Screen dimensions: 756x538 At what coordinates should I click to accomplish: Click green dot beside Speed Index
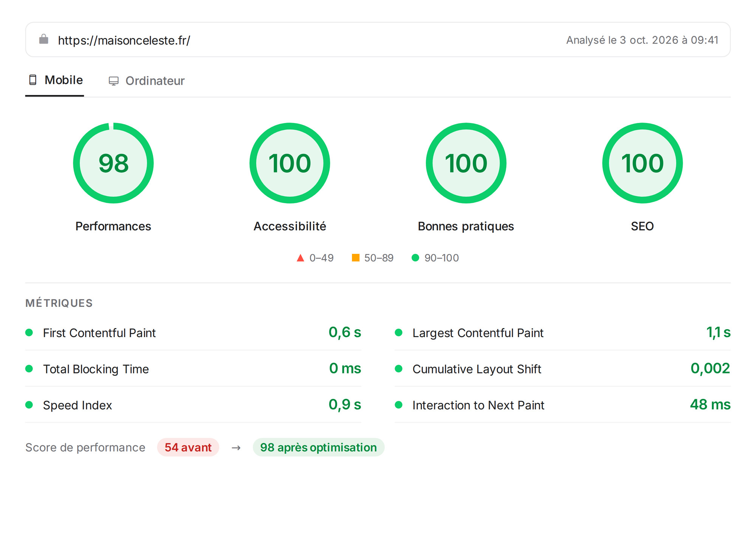pyautogui.click(x=29, y=405)
